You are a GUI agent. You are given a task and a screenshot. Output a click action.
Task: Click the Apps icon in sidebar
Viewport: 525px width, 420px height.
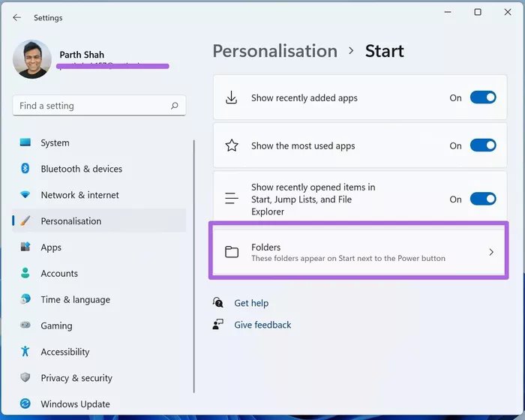(x=25, y=247)
